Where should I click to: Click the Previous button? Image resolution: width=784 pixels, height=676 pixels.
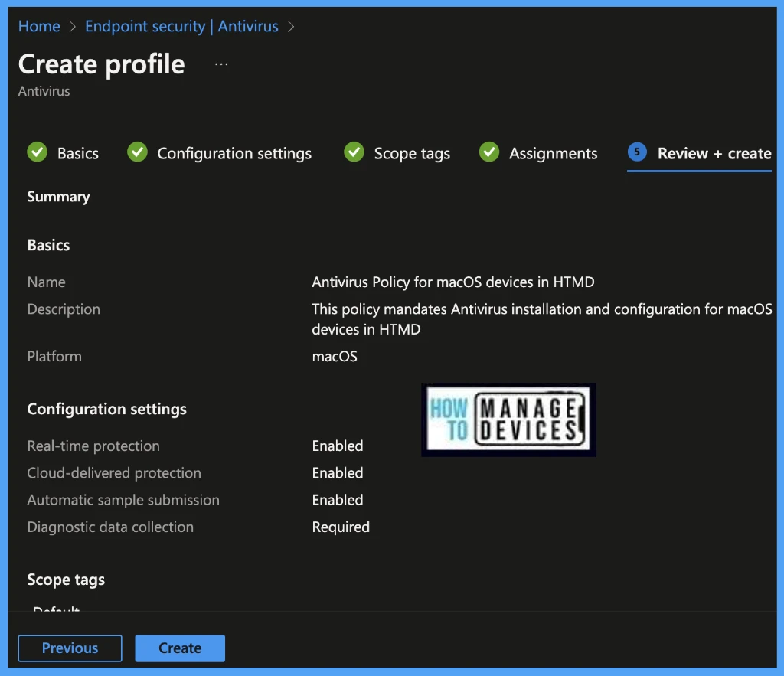[x=70, y=648]
